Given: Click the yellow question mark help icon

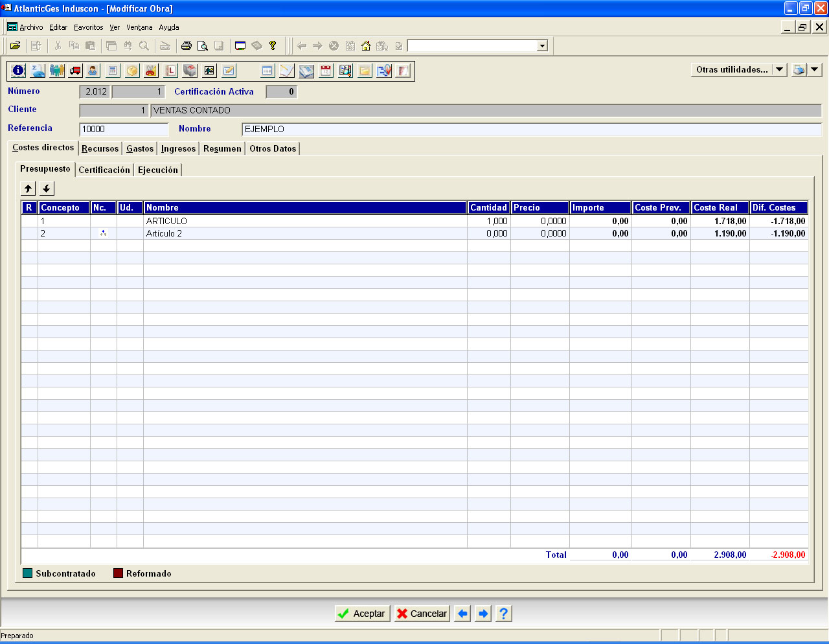Looking at the screenshot, I should pyautogui.click(x=273, y=45).
